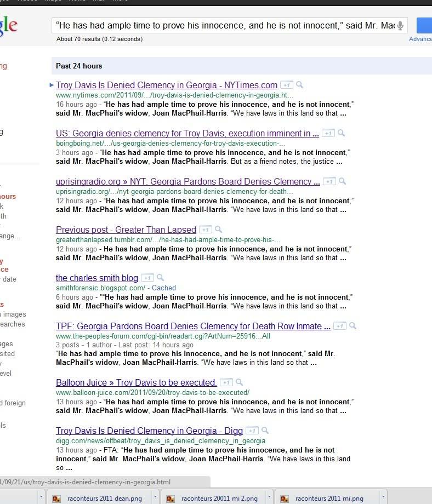The height and width of the screenshot is (504, 432).
Task: Click greaterthanlapsed.tumblr.com green URL text
Action: (168, 240)
